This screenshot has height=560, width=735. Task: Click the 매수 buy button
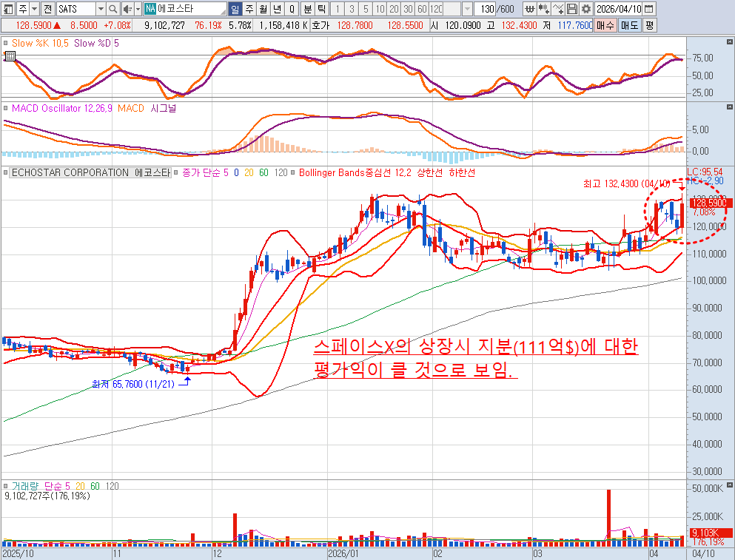(x=605, y=24)
